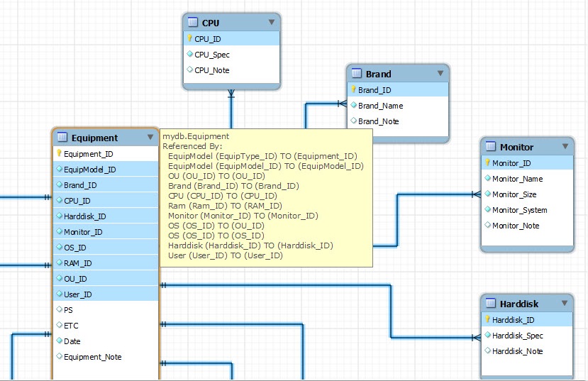Click the diamond icon beside Brand_Note
The width and height of the screenshot is (588, 381).
coord(353,121)
